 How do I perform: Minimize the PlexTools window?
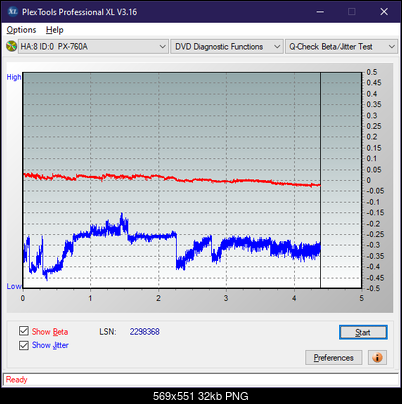tap(320, 12)
